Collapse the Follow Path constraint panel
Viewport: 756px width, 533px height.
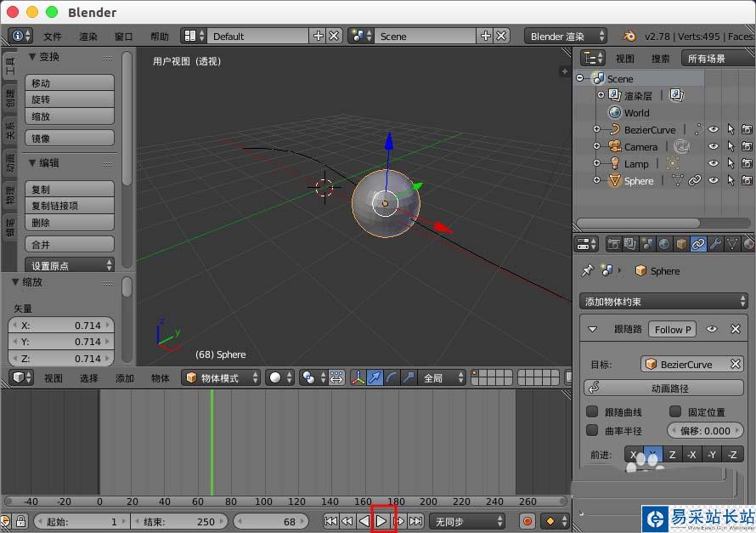point(593,330)
